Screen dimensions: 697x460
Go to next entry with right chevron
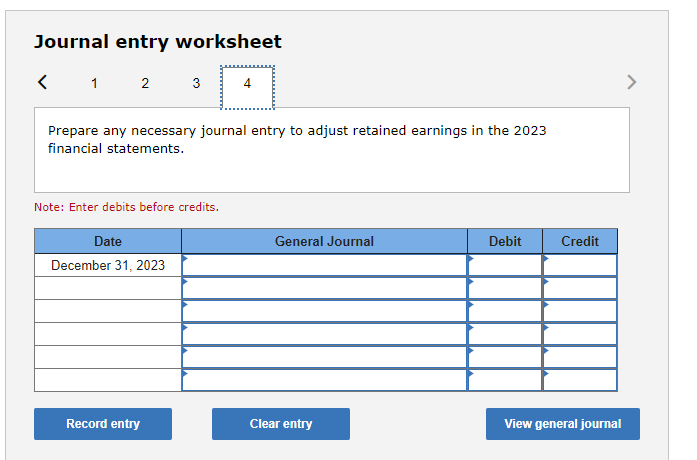(x=632, y=82)
